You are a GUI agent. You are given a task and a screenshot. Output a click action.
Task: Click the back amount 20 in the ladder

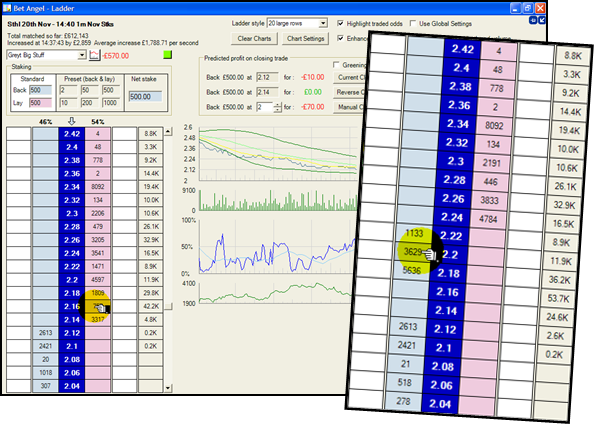[x=45, y=359]
